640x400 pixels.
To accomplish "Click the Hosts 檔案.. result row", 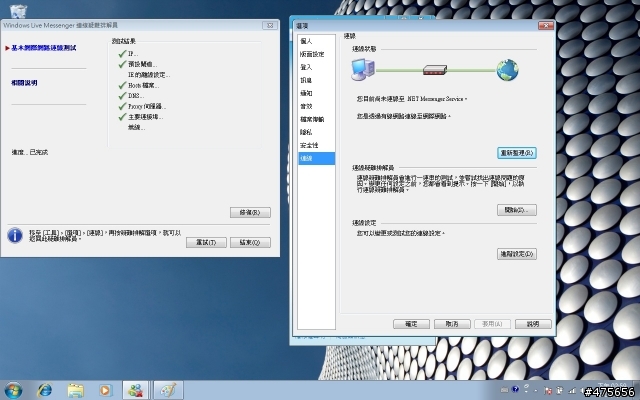I will pyautogui.click(x=144, y=86).
